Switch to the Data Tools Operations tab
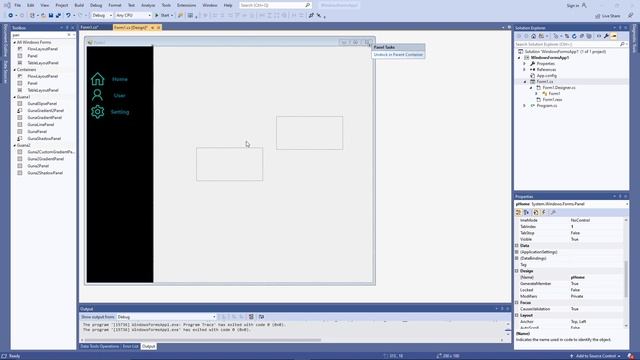The height and width of the screenshot is (360, 640). pos(100,346)
